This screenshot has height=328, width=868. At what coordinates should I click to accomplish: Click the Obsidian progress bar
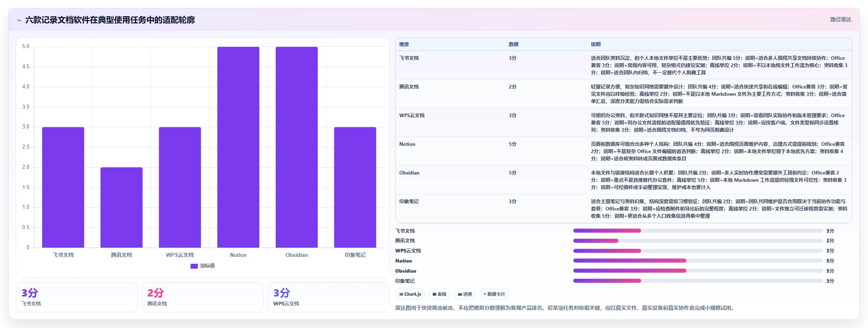(698, 271)
